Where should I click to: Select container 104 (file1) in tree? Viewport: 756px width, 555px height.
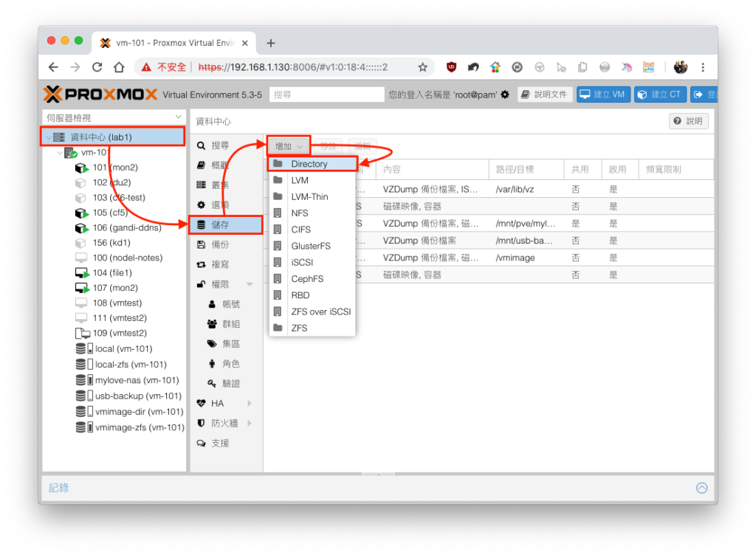pos(112,272)
